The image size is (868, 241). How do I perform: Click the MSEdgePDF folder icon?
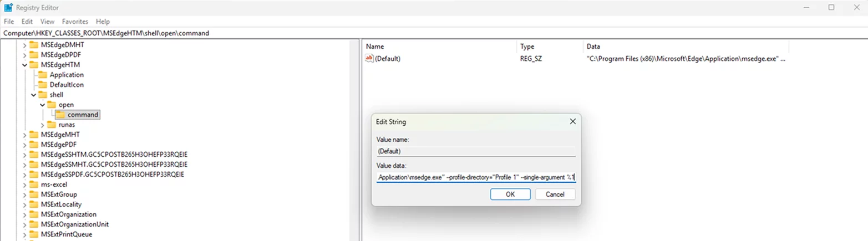coord(34,145)
